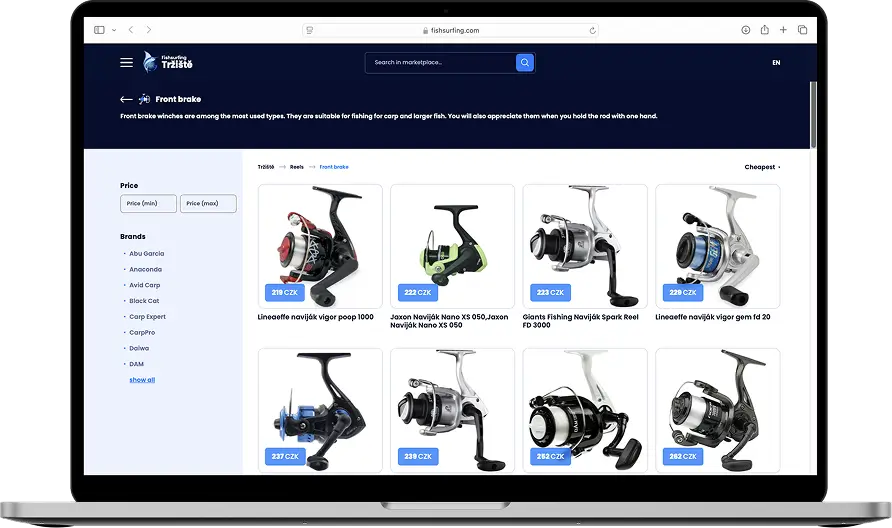Viewport: 892px width, 528px height.
Task: Click title Lineaeffe naviják vigor gem fd 20
Action: (713, 317)
